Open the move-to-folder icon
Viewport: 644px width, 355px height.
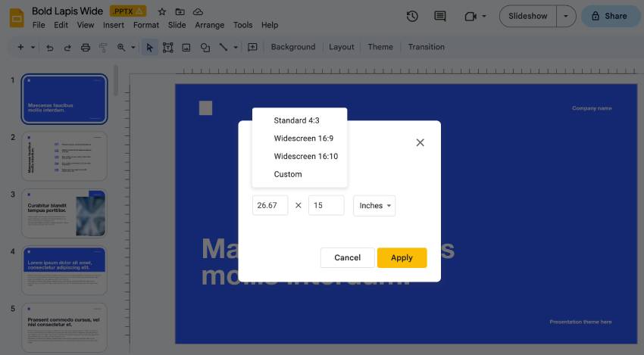[180, 11]
